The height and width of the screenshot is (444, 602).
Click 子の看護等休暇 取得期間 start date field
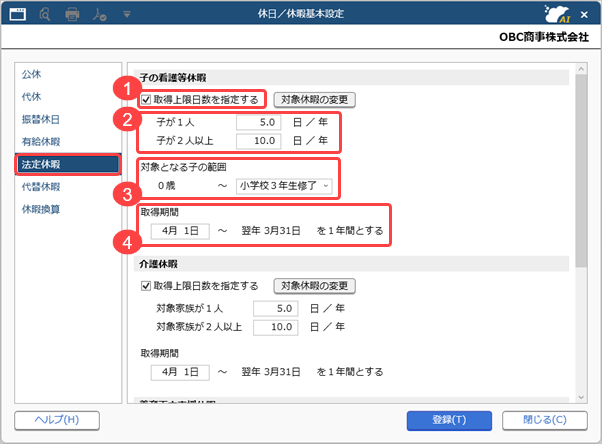click(180, 231)
